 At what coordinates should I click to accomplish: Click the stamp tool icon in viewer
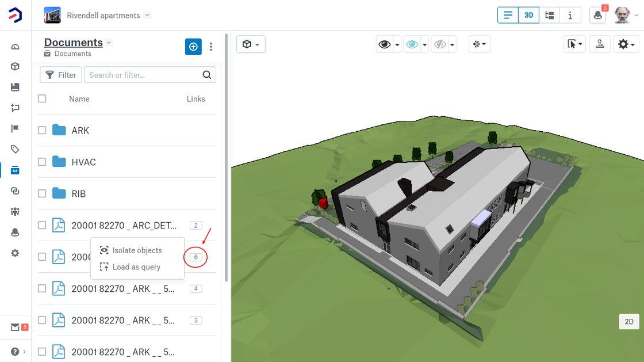600,44
